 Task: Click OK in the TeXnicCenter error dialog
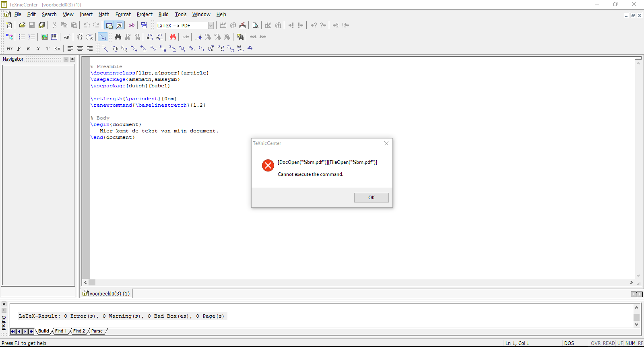(371, 197)
